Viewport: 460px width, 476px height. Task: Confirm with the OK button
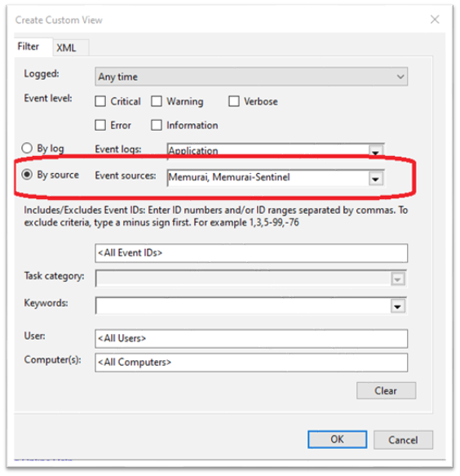(337, 439)
